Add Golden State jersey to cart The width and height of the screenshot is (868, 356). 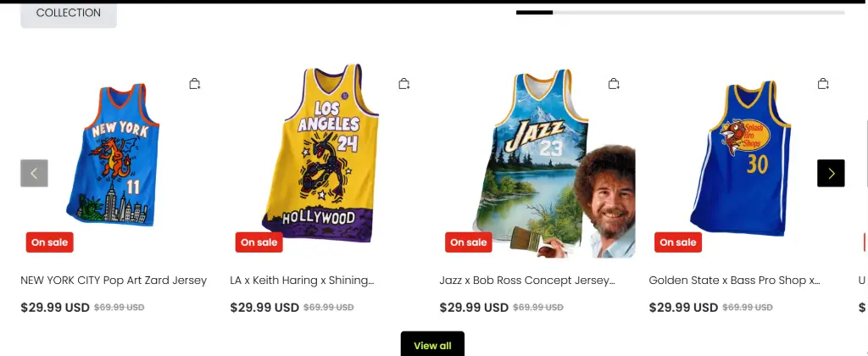(823, 84)
